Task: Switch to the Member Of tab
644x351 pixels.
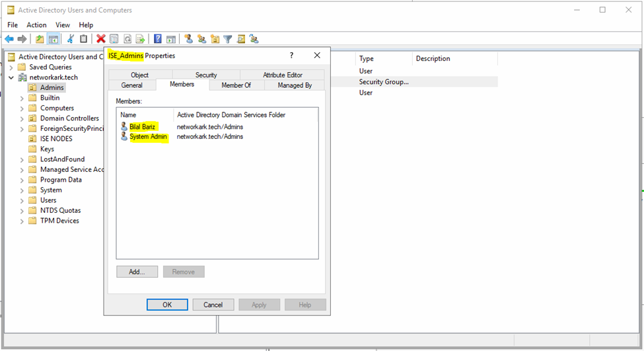Action: (x=236, y=85)
